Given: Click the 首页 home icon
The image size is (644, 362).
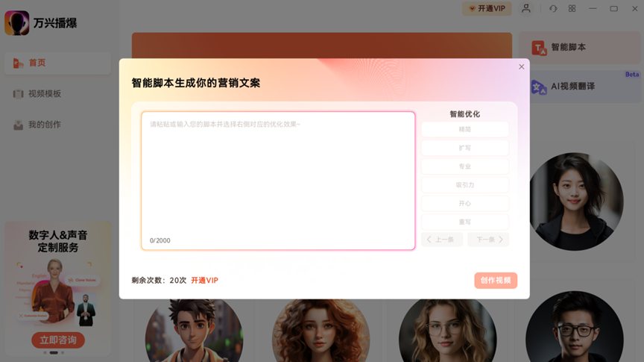Looking at the screenshot, I should pyautogui.click(x=18, y=63).
